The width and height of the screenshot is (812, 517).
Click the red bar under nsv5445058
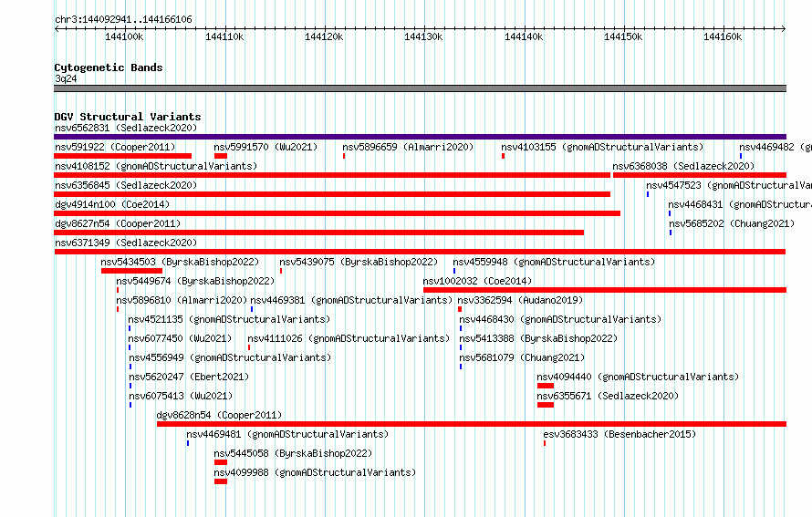click(x=221, y=462)
